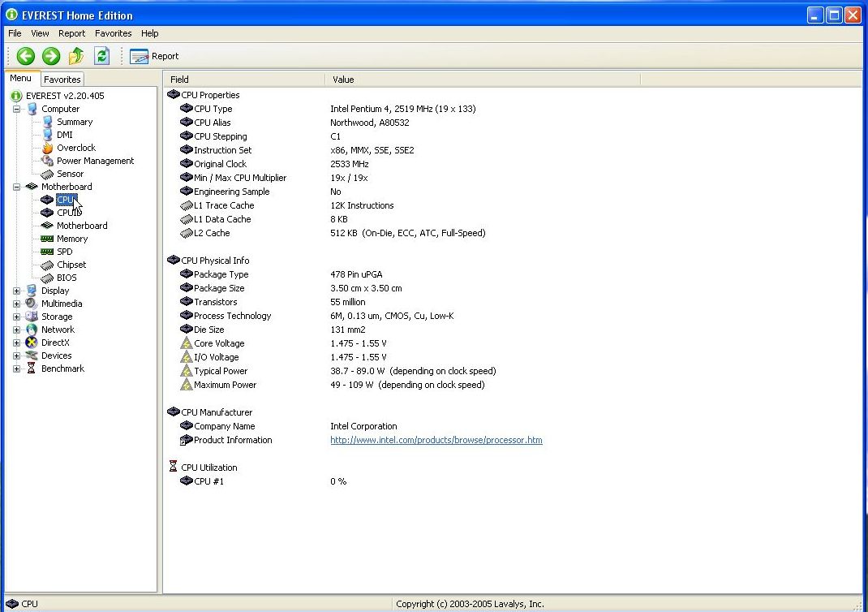Select the Network globe icon
868x612 pixels.
pos(32,330)
